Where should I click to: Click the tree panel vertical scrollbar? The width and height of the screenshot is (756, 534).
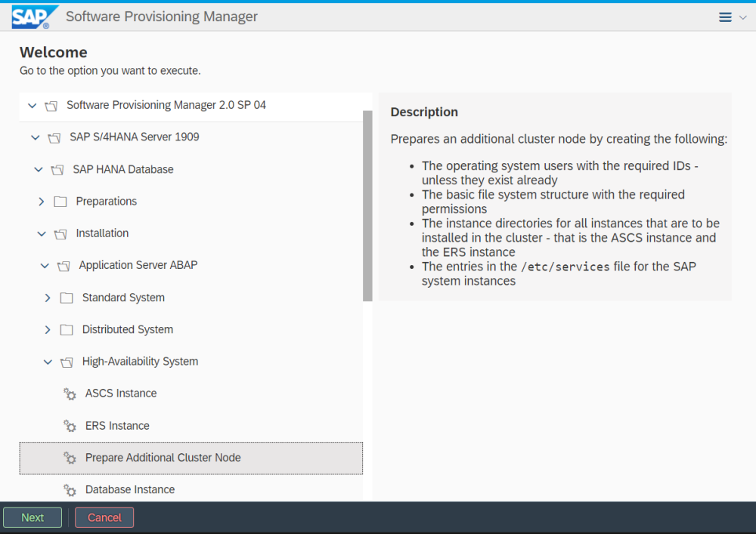click(367, 205)
